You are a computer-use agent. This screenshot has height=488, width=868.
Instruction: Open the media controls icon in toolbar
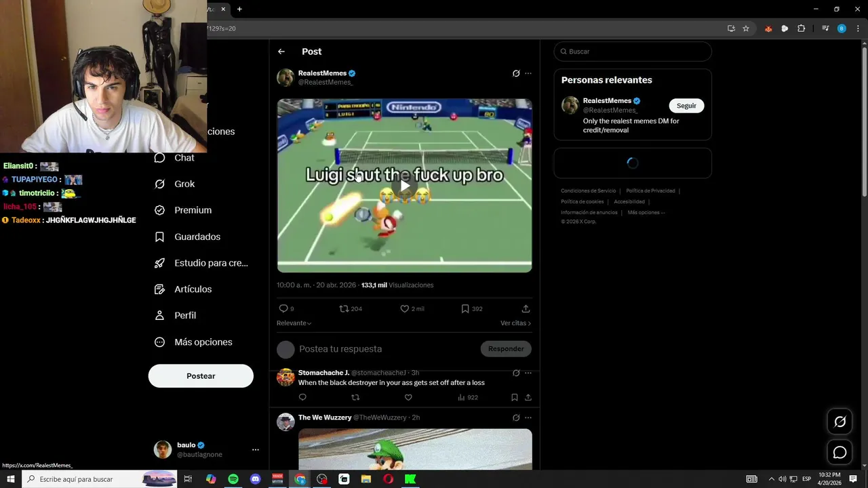click(x=825, y=28)
